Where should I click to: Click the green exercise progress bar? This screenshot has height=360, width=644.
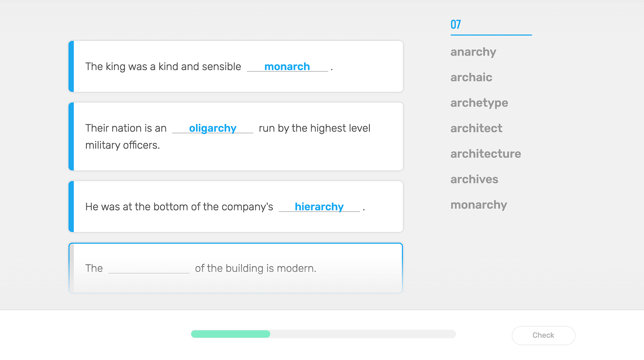pos(230,334)
